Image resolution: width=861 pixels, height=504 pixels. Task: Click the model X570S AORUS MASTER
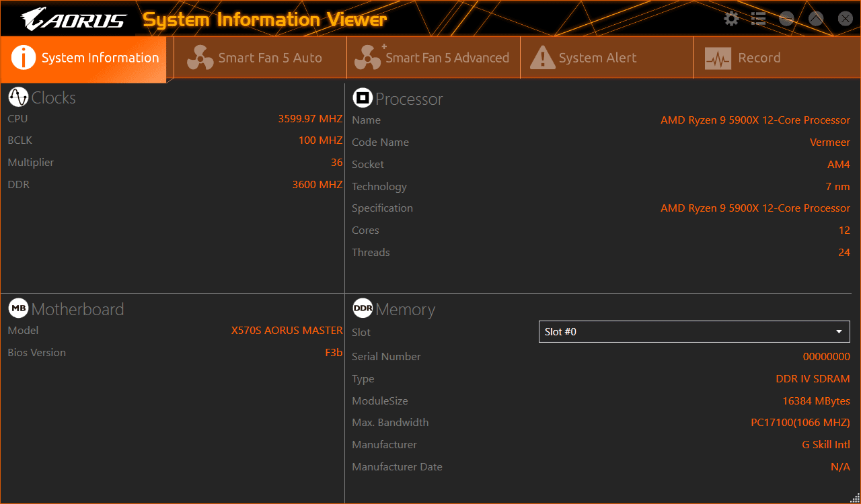pos(287,330)
